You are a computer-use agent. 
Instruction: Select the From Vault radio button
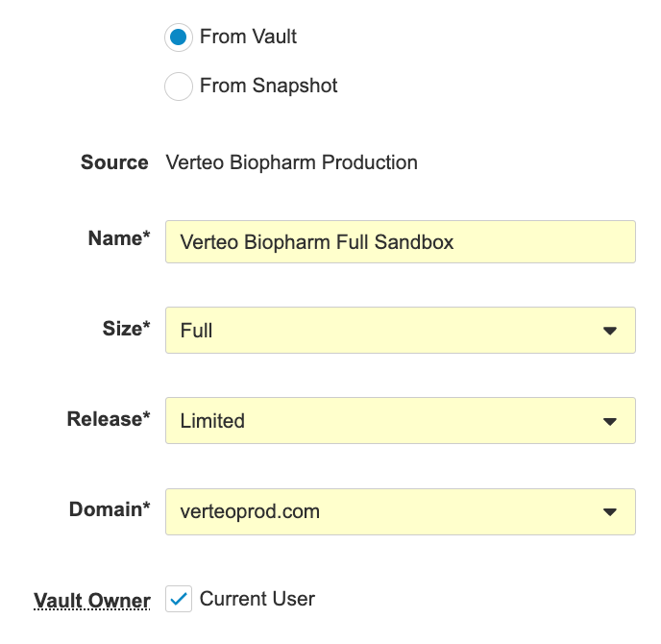point(179,37)
